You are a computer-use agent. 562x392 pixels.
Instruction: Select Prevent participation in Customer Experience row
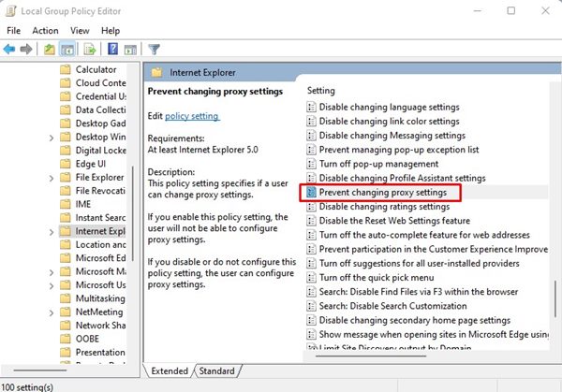[427, 249]
